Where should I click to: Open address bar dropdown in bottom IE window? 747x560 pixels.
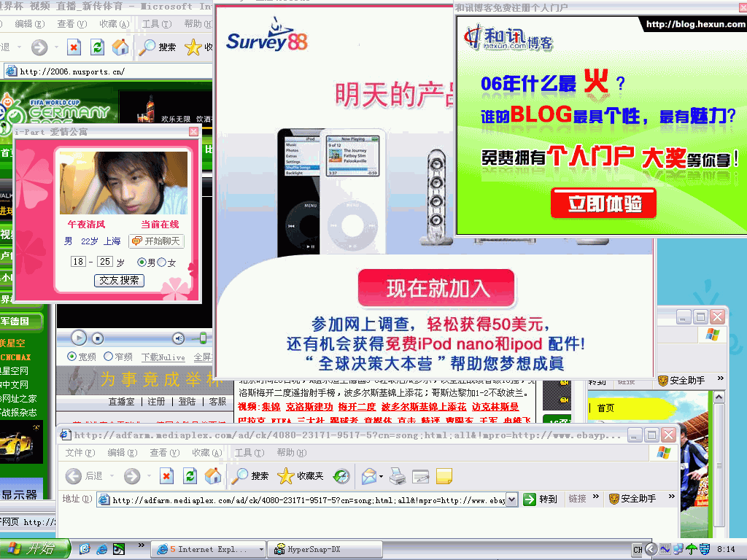click(x=511, y=499)
